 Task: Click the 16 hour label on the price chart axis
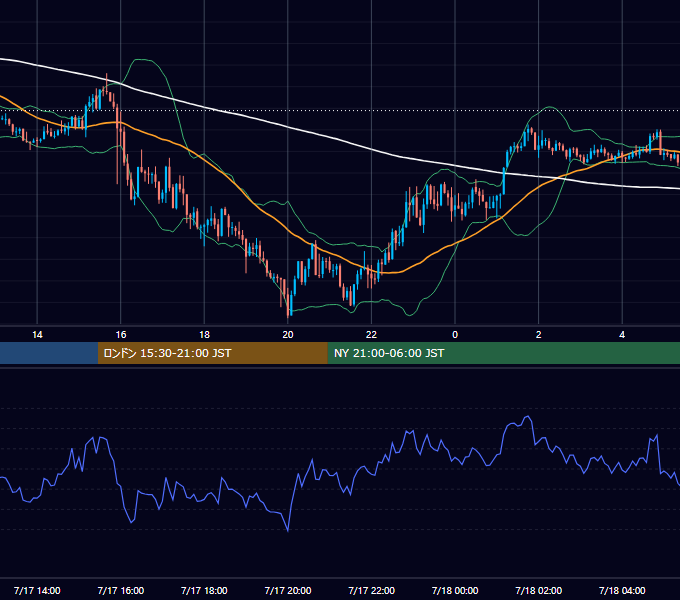click(121, 335)
